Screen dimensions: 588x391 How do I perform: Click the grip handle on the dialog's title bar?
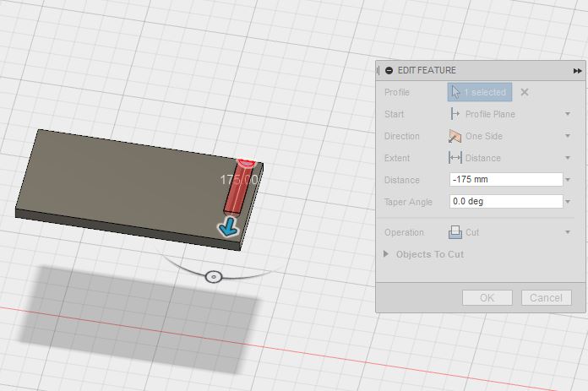coord(378,70)
